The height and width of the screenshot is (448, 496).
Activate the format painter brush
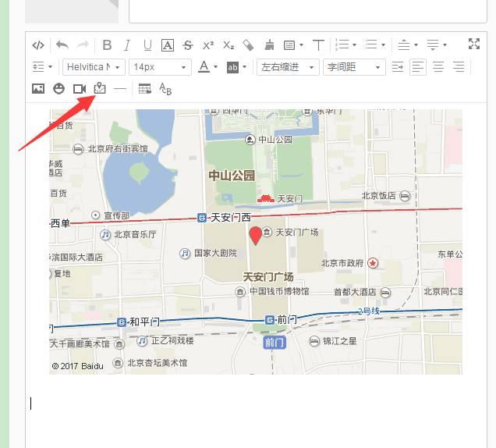click(269, 45)
